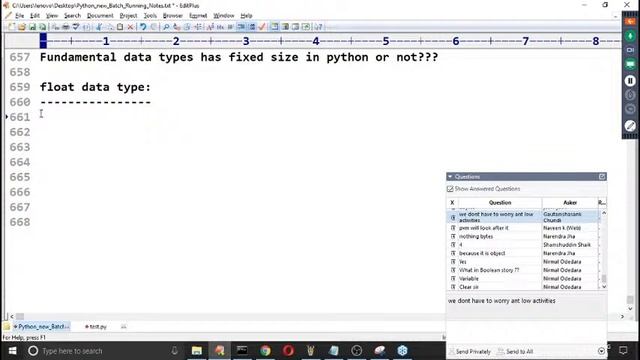Open Opera browser from the taskbar
Image resolution: width=640 pixels, height=360 pixels.
click(288, 351)
